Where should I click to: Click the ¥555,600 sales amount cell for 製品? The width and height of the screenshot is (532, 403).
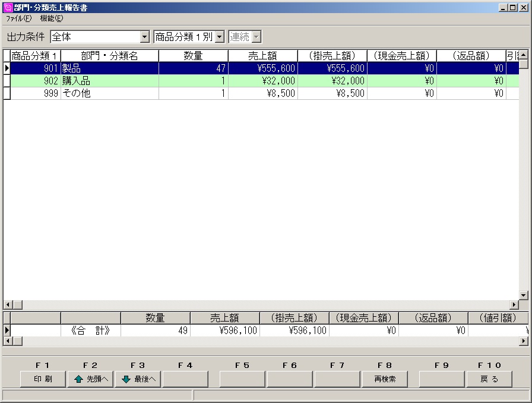coord(263,68)
